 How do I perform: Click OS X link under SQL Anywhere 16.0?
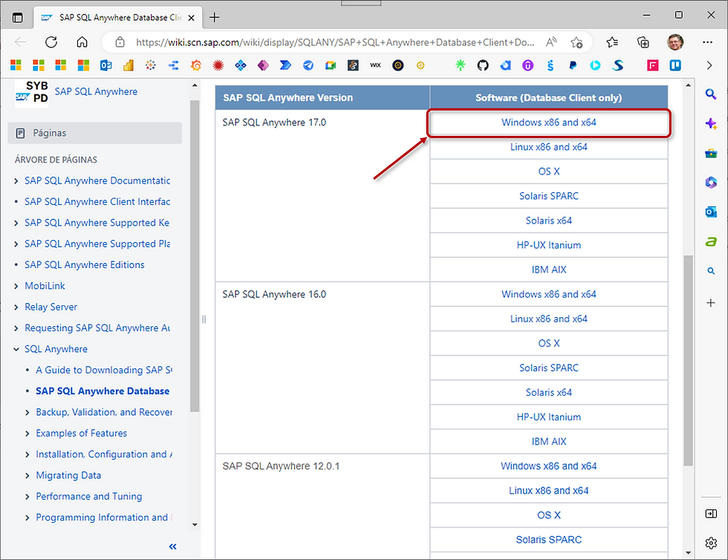[549, 344]
